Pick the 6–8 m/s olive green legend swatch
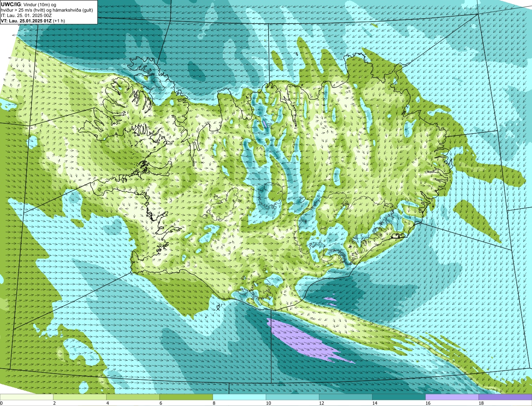Screen dimensions: 532x406 click(186, 397)
